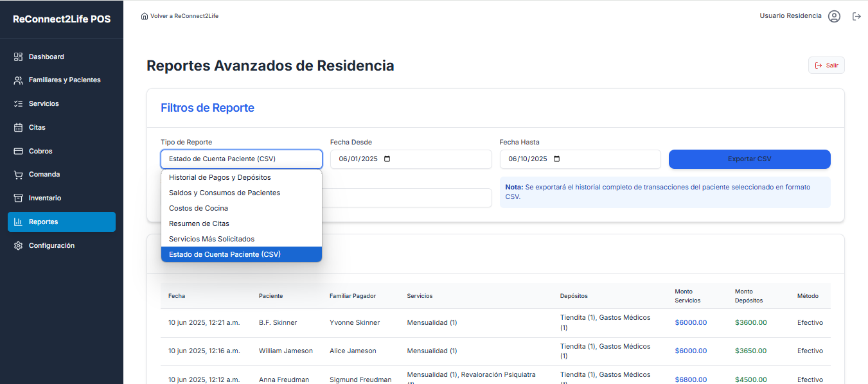Click the 10 jun 2025, 12:16 a.m. date cell
The height and width of the screenshot is (384, 868).
204,351
